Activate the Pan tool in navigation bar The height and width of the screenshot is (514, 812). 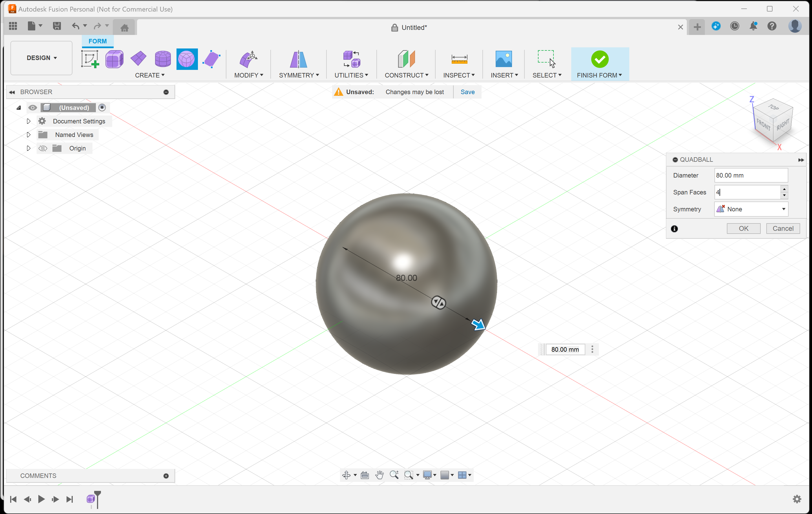click(x=379, y=475)
